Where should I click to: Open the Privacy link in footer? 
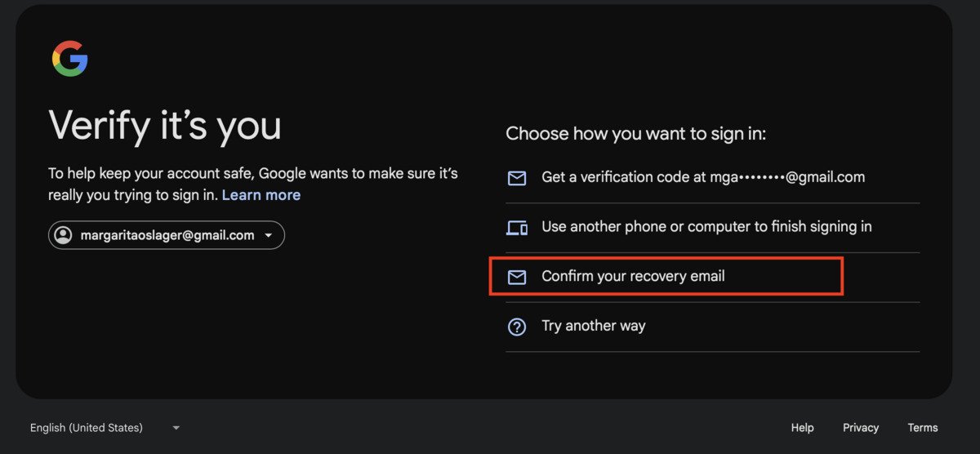861,428
